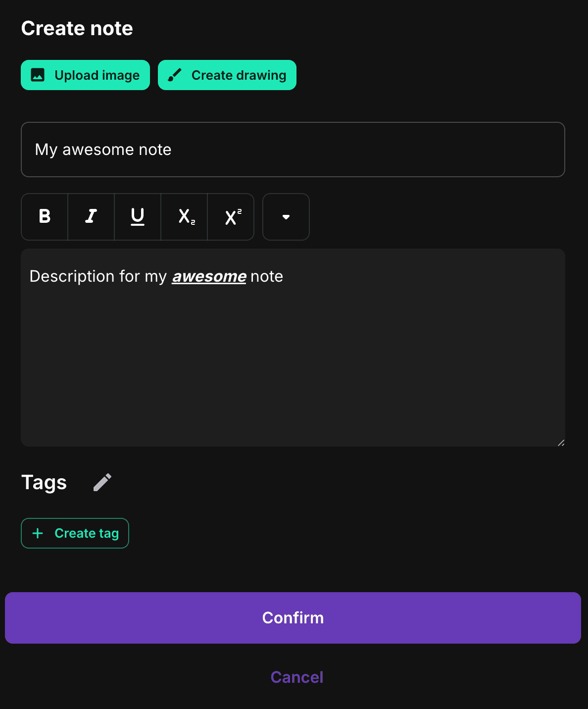This screenshot has width=588, height=709.
Task: Click the image icon on Upload image
Action: (x=38, y=75)
